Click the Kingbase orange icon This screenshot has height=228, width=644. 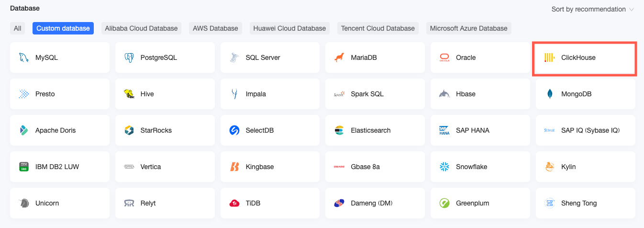click(x=234, y=167)
